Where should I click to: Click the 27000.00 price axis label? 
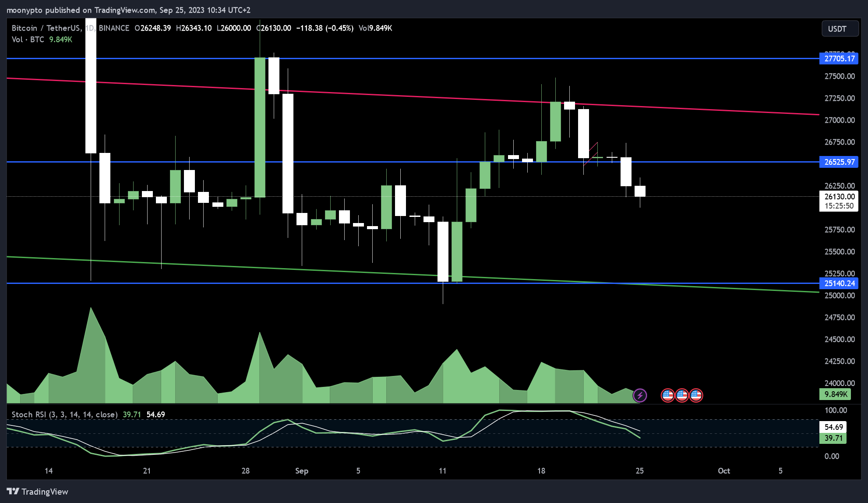(840, 120)
